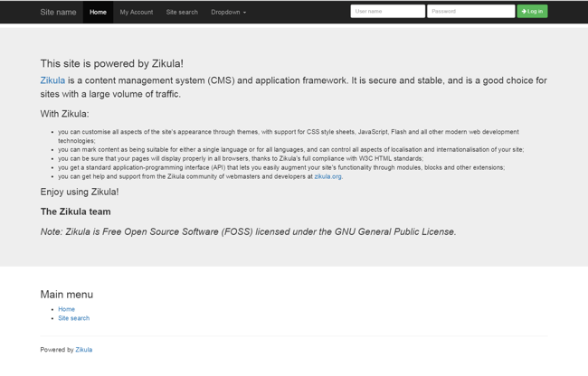Open Home link in Main menu
This screenshot has width=588, height=376.
click(x=66, y=309)
